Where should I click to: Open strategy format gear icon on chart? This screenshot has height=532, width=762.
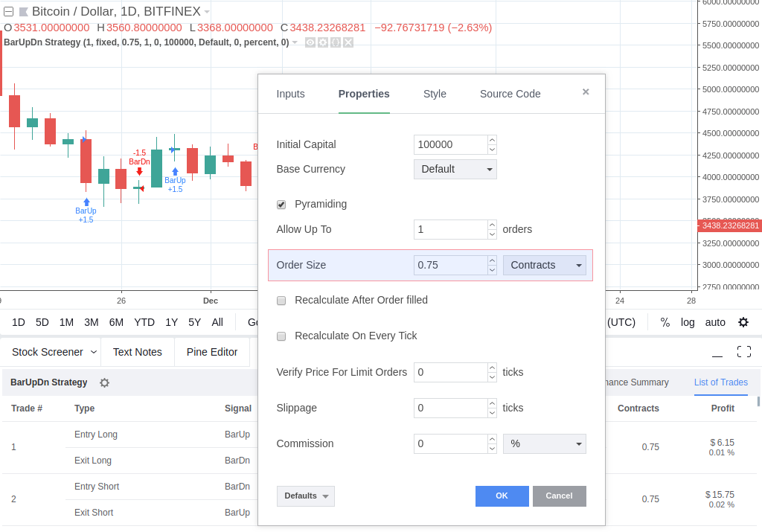click(323, 42)
